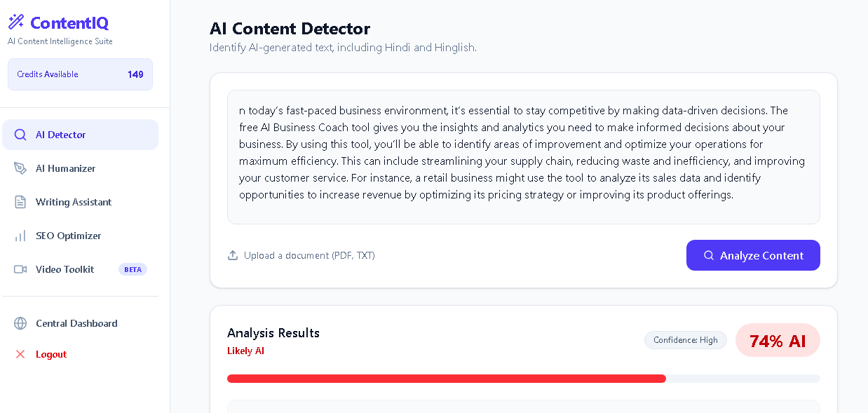Select the Video Toolkit camera icon
The image size is (868, 413).
pos(20,269)
